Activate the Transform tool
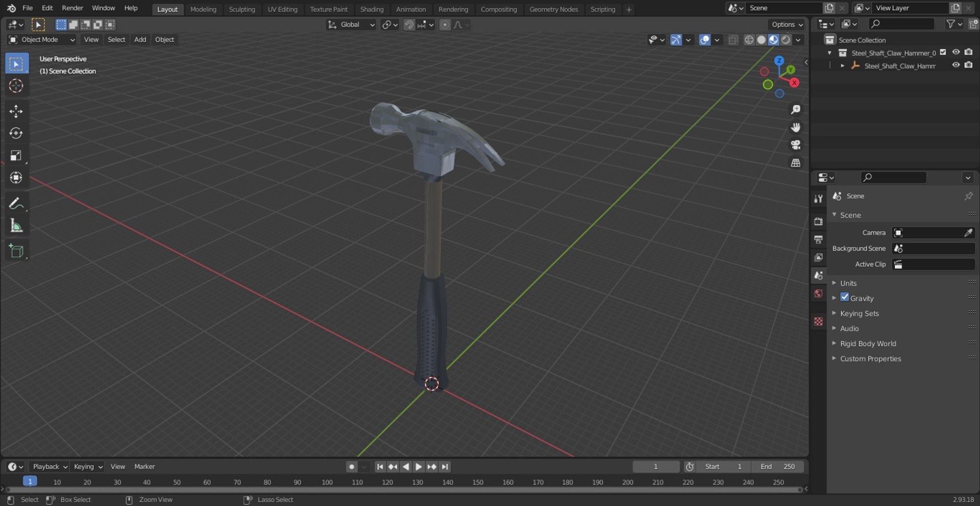 (x=16, y=177)
